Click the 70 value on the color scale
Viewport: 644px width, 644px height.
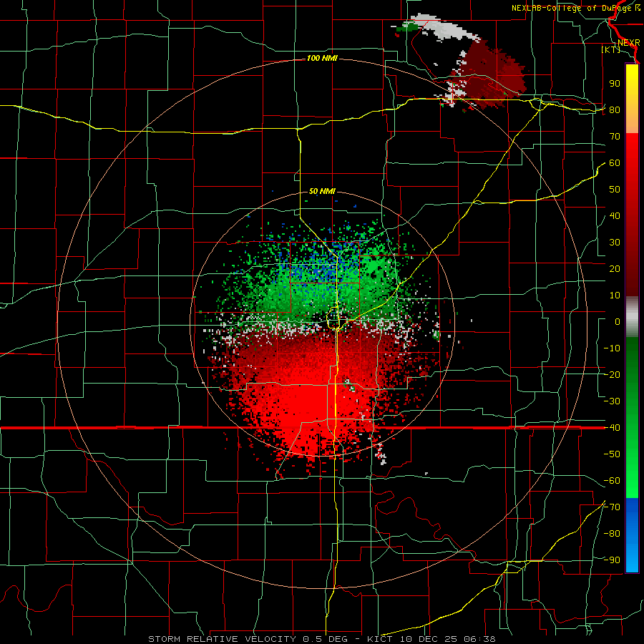[x=615, y=137]
